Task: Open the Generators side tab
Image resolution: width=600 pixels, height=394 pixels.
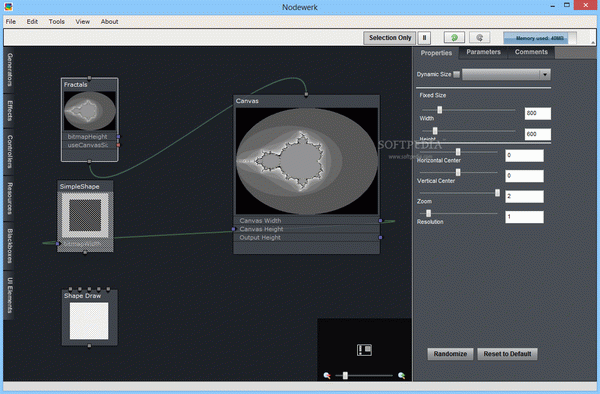Action: (x=9, y=69)
